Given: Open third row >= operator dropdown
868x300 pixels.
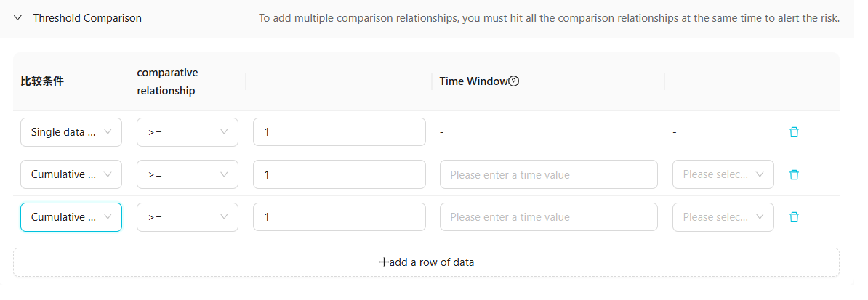Looking at the screenshot, I should [x=188, y=216].
